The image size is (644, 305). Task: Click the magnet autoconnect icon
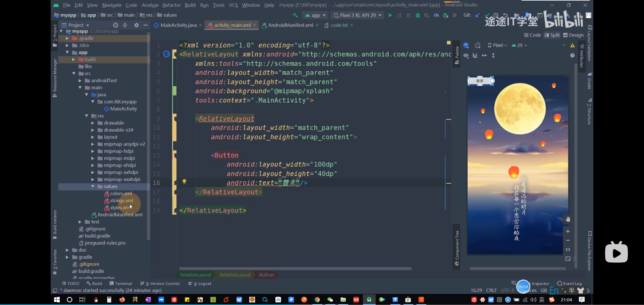(475, 55)
